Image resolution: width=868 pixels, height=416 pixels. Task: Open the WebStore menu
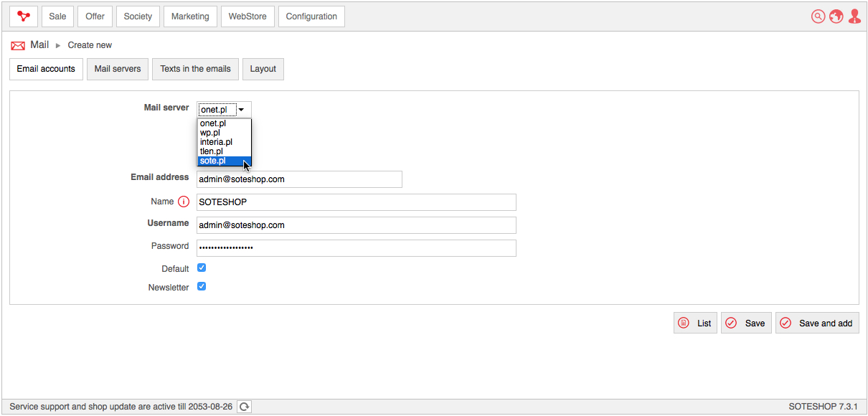tap(247, 16)
